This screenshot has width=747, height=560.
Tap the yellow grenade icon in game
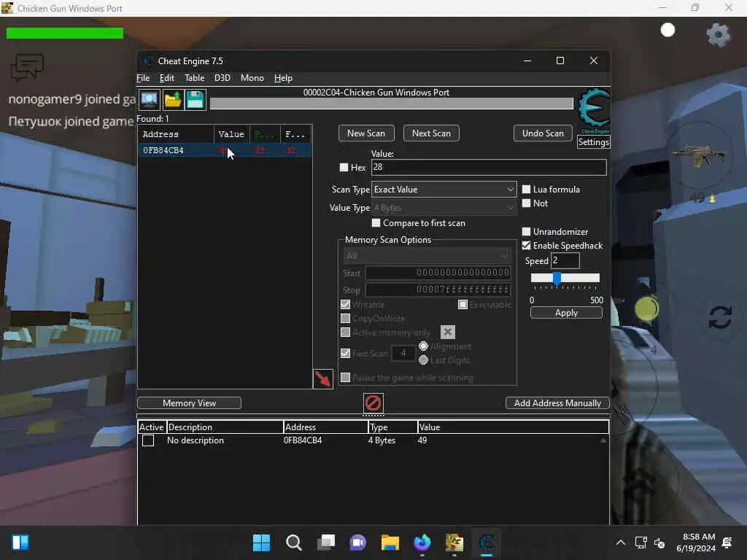646,309
